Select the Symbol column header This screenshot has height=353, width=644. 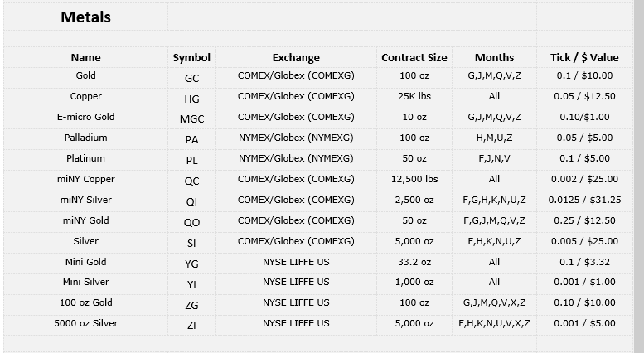point(191,58)
